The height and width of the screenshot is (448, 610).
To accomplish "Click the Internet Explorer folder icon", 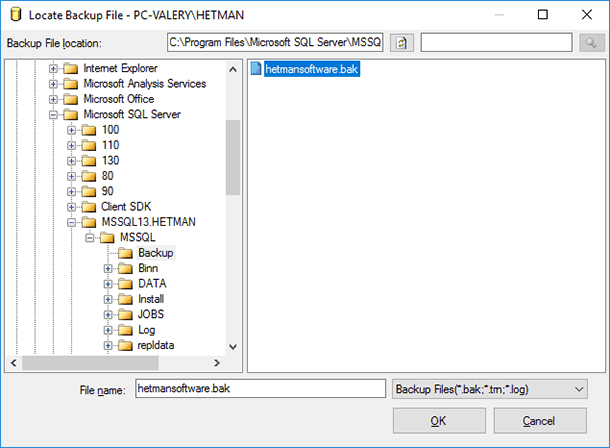I will pyautogui.click(x=70, y=68).
